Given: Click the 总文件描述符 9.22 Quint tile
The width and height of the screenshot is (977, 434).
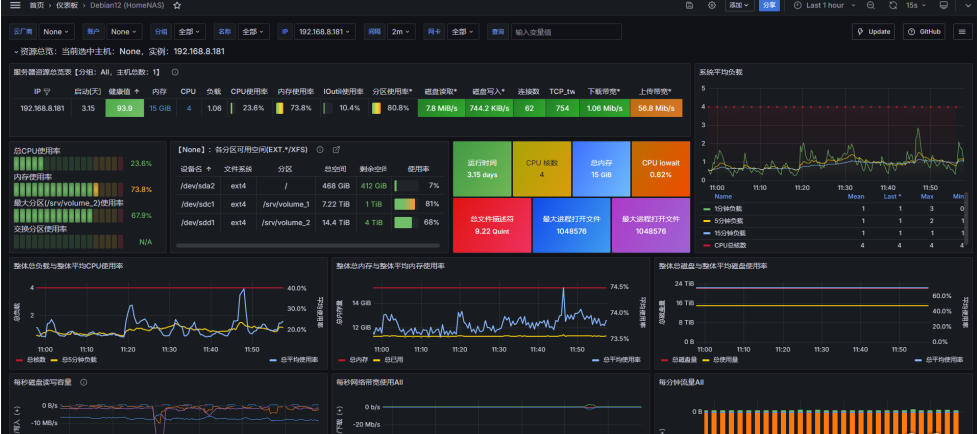Looking at the screenshot, I should [x=492, y=225].
